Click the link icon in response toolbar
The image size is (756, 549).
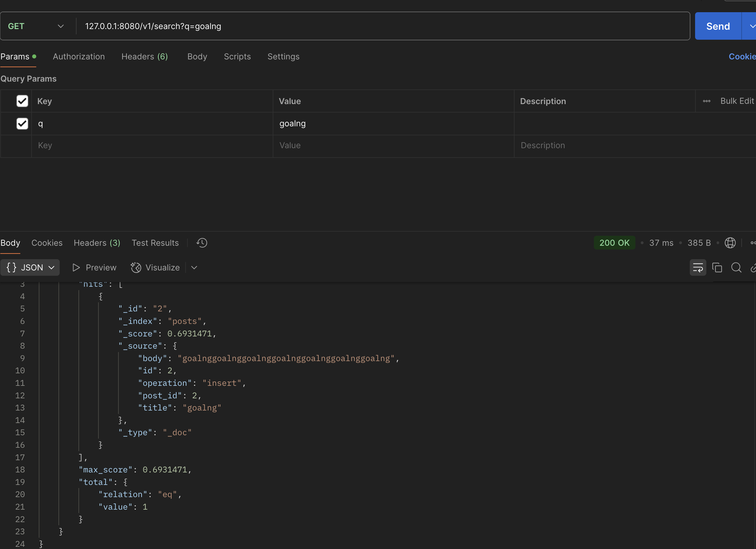(x=753, y=268)
